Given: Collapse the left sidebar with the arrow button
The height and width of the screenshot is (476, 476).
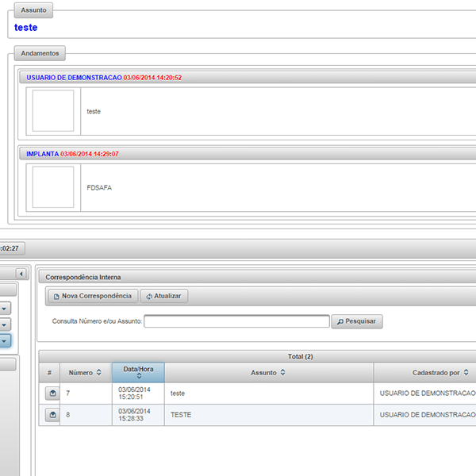Looking at the screenshot, I should pos(21,274).
